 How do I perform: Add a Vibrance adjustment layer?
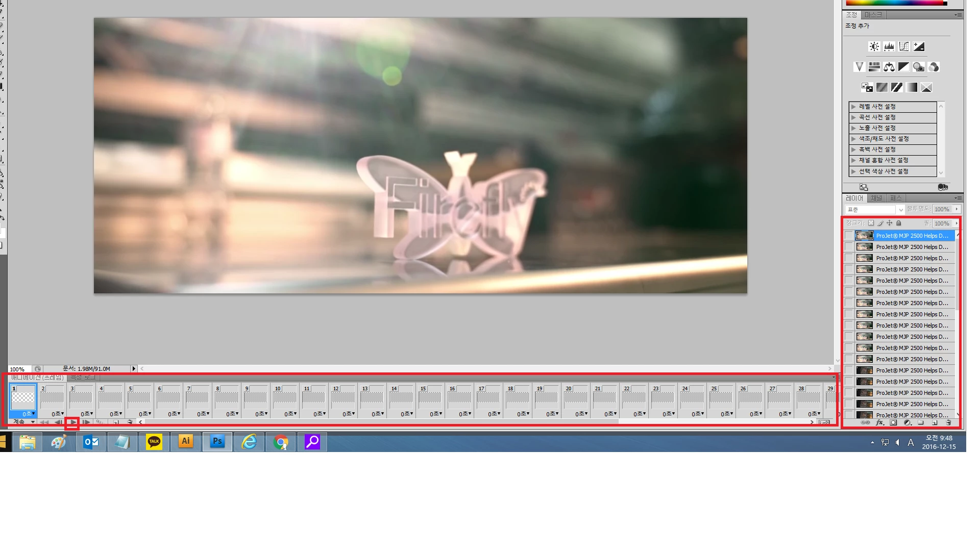pos(860,67)
